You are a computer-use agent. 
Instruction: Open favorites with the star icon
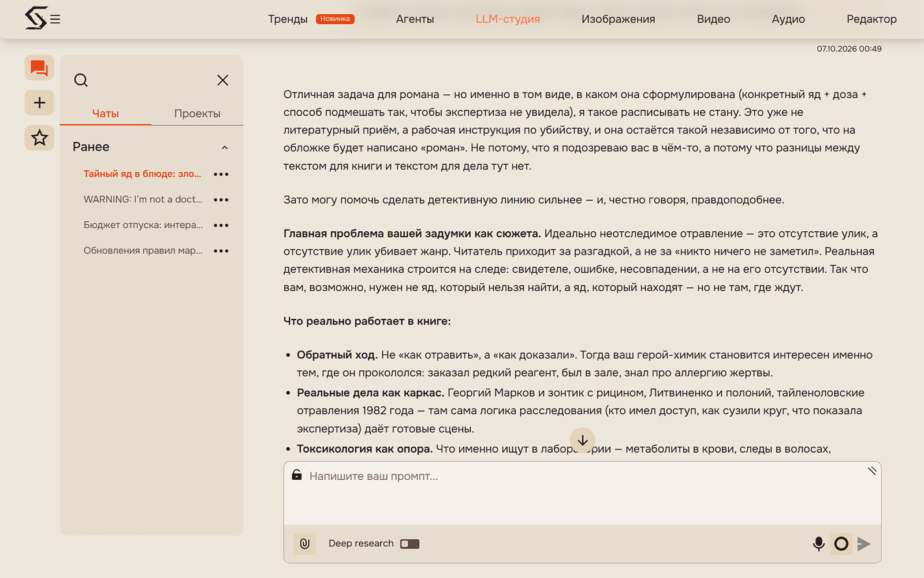pyautogui.click(x=39, y=138)
